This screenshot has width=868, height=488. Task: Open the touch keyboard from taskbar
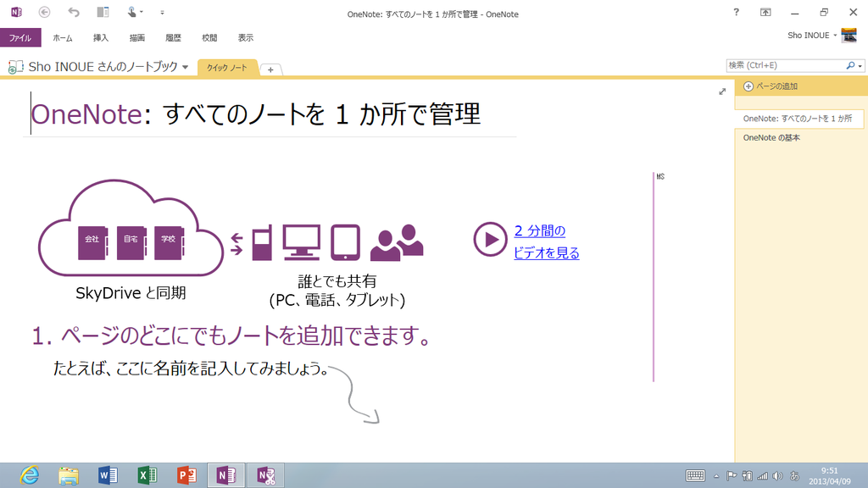(695, 475)
